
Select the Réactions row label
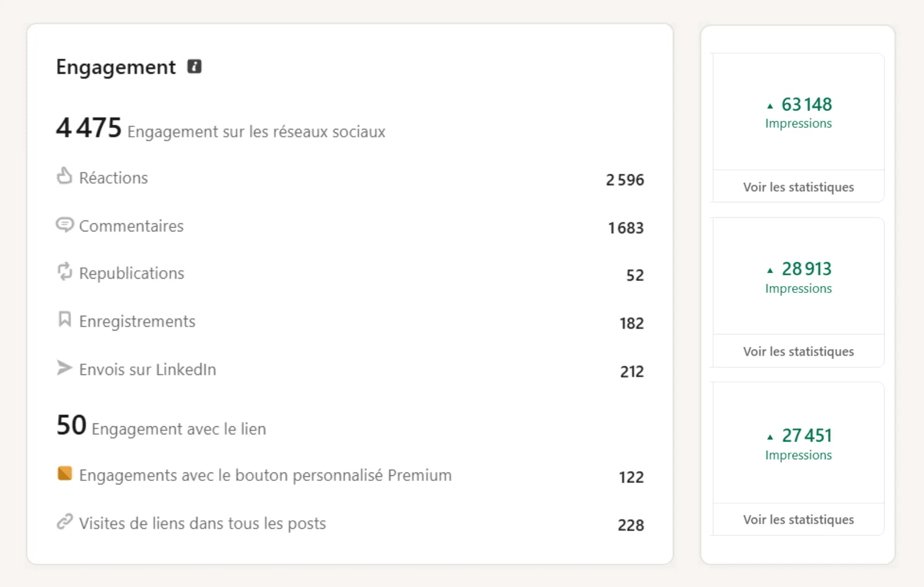(114, 178)
